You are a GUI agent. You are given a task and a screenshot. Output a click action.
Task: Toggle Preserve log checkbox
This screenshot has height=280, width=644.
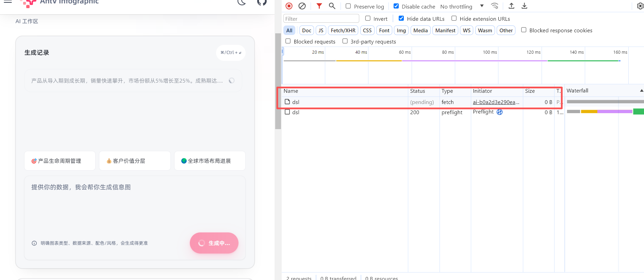click(x=348, y=6)
